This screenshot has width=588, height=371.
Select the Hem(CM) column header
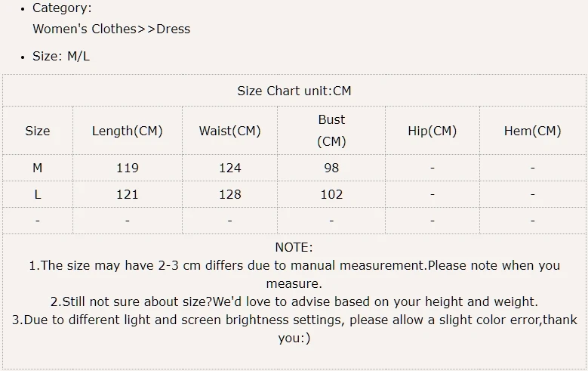(532, 131)
